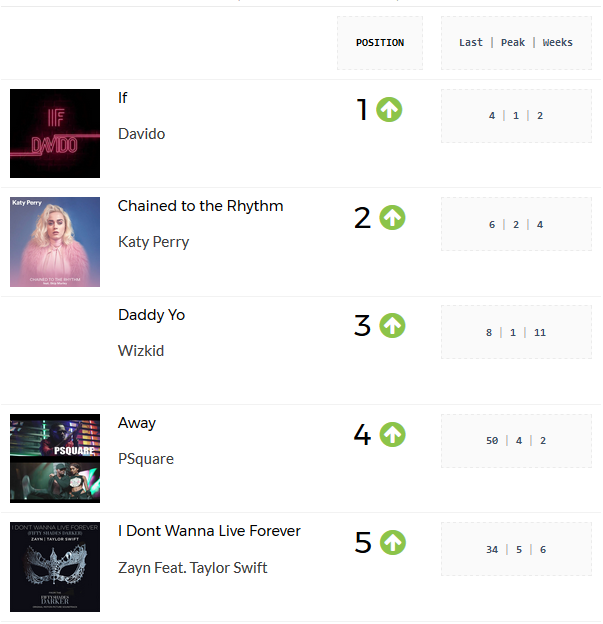This screenshot has width=603, height=624.
Task: Click the '50 | 4 | 2' stats box
Action: (x=516, y=441)
